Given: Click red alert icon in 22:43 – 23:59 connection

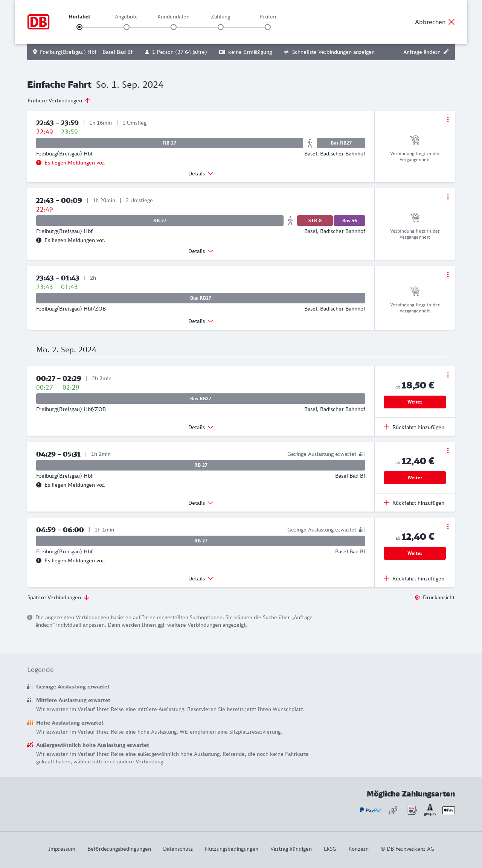Looking at the screenshot, I should pyautogui.click(x=39, y=163).
